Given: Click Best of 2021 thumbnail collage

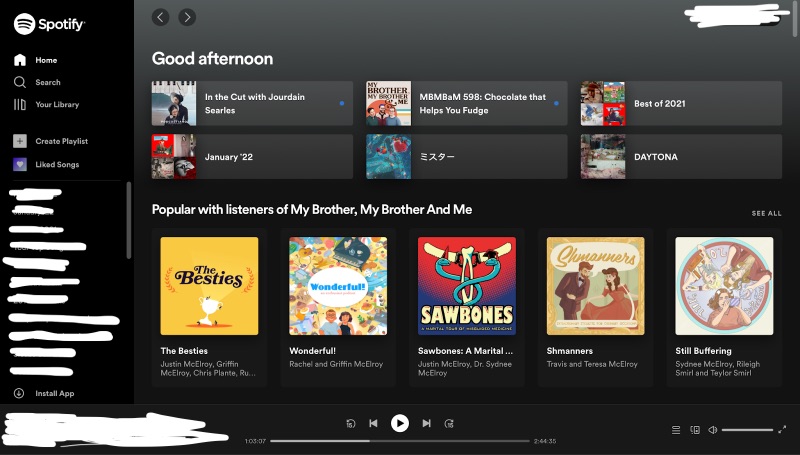Looking at the screenshot, I should (x=603, y=104).
